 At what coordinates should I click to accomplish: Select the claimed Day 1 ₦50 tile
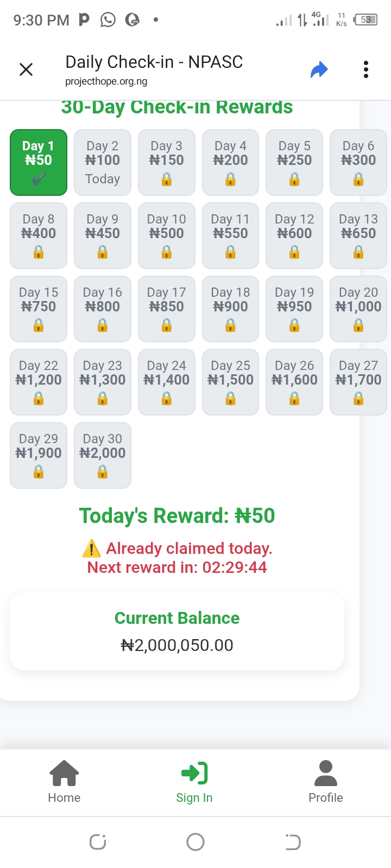39,162
